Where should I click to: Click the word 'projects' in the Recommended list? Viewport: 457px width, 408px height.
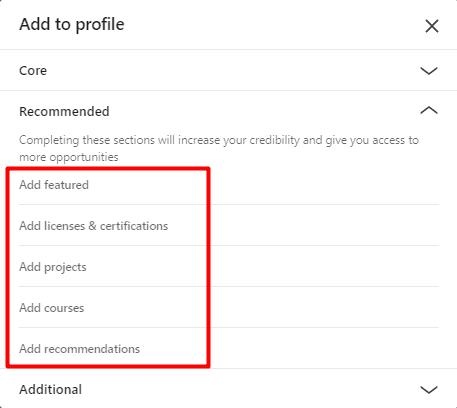(65, 267)
